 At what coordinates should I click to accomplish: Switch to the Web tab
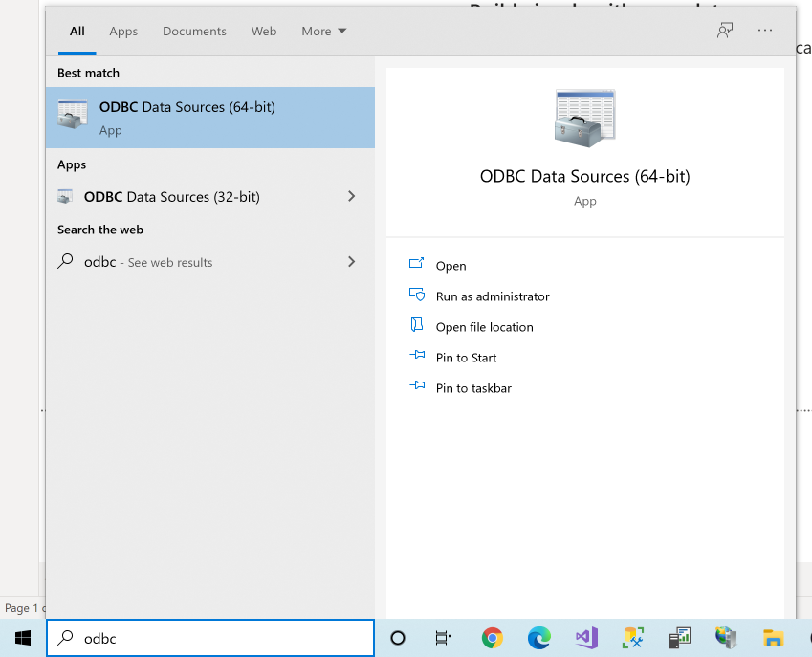coord(264,31)
